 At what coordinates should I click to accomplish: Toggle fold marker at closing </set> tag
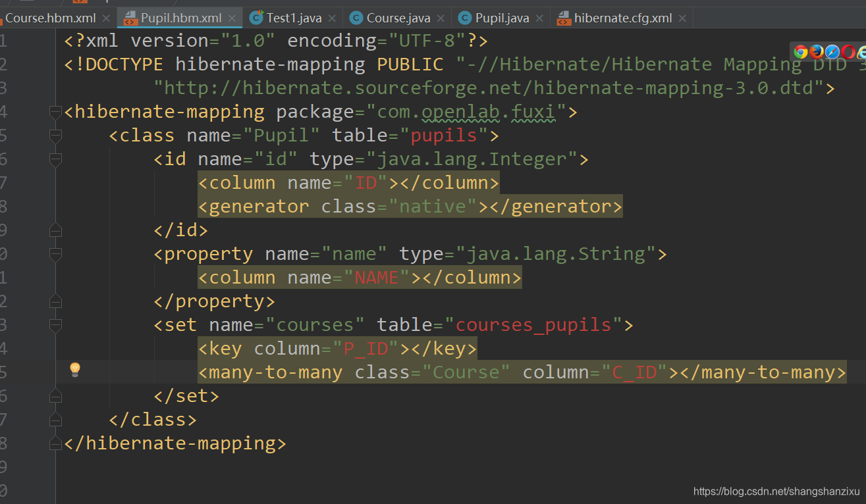[x=55, y=396]
